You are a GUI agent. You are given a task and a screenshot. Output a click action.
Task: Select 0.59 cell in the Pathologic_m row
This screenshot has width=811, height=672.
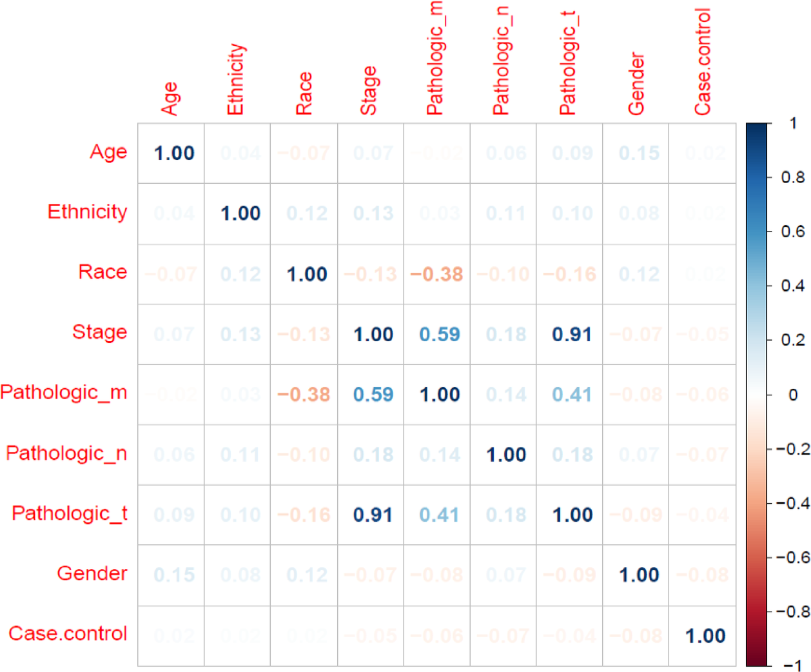pos(373,395)
